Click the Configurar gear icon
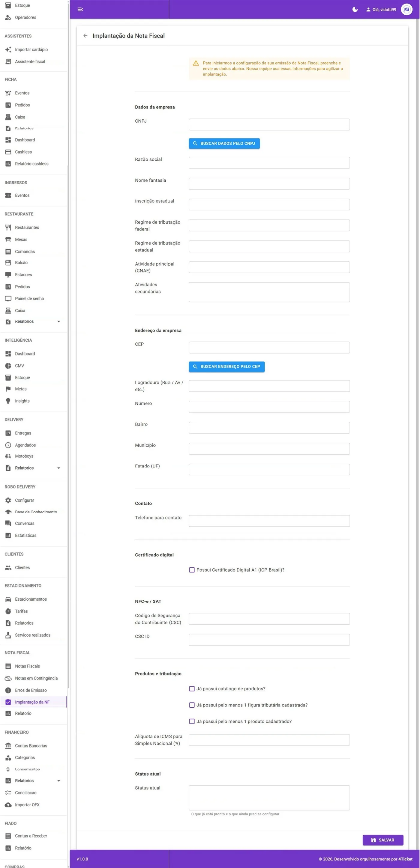Screen dimensions: 420x868 [8, 500]
